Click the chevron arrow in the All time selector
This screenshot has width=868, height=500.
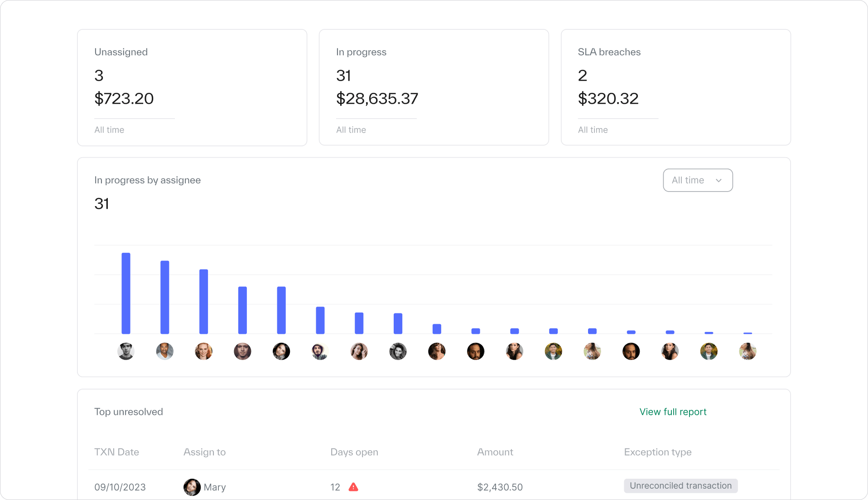[x=719, y=181]
